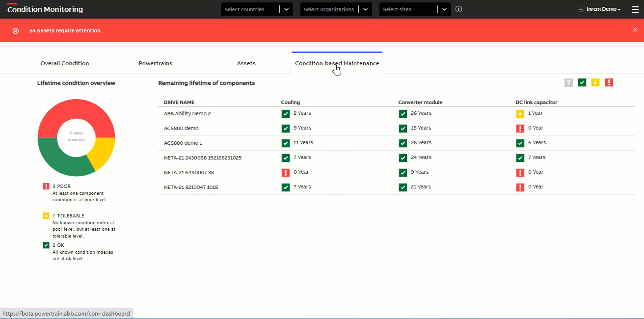Open drive ACS880 demo 1
The height and width of the screenshot is (319, 644).
[x=183, y=143]
